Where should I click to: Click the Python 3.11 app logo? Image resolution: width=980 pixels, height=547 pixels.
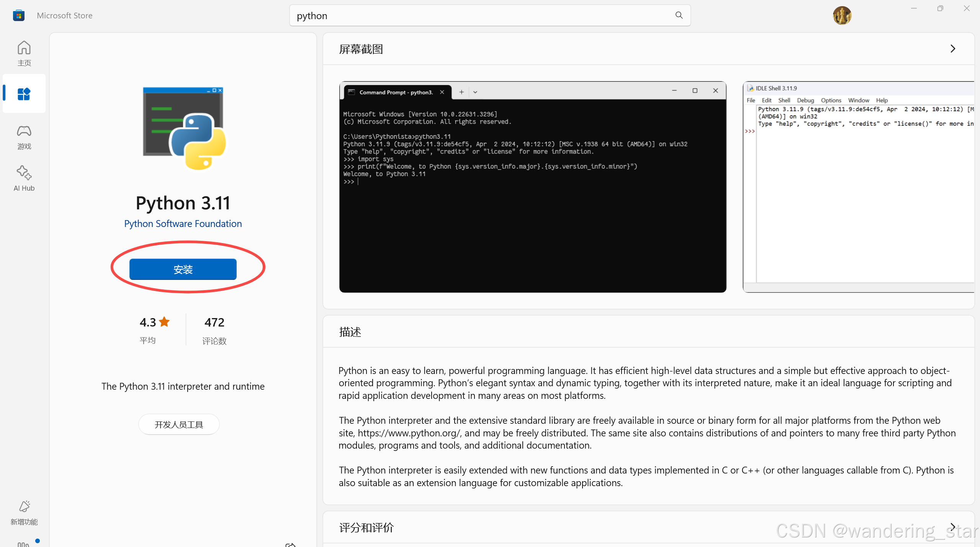pyautogui.click(x=184, y=128)
